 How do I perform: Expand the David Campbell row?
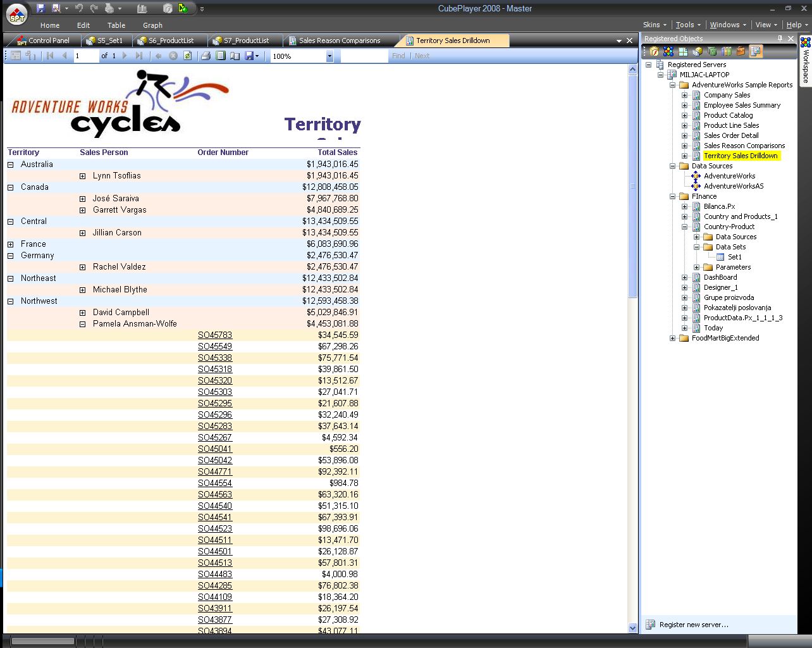[83, 313]
